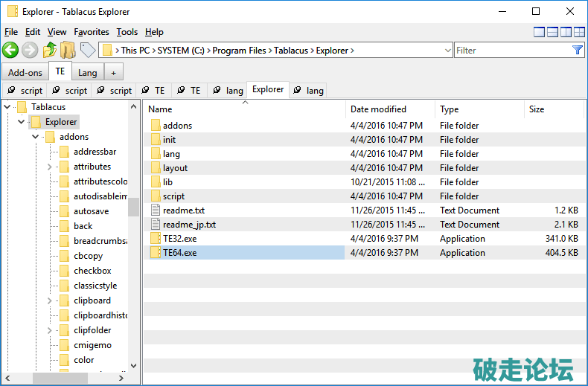Screen dimensions: 588x386
Task: Expand the clipboard folder in tree
Action: 49,300
